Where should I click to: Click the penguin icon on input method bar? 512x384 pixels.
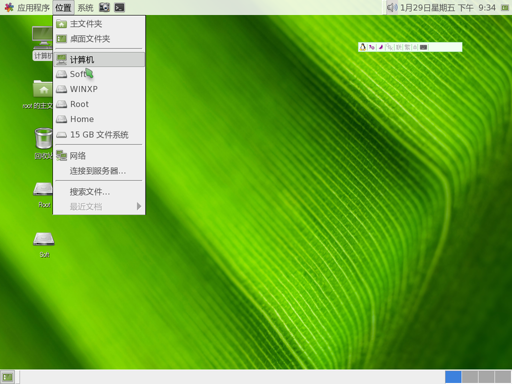(363, 47)
